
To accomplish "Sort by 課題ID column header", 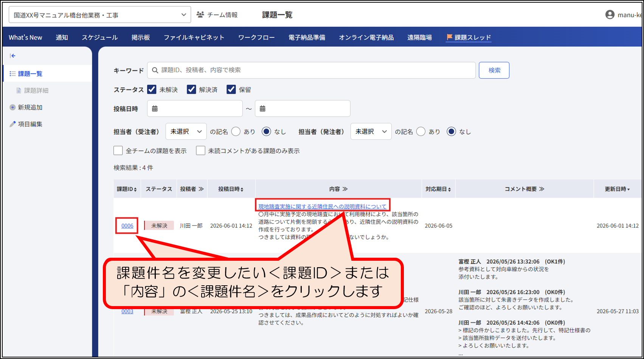I will point(127,189).
